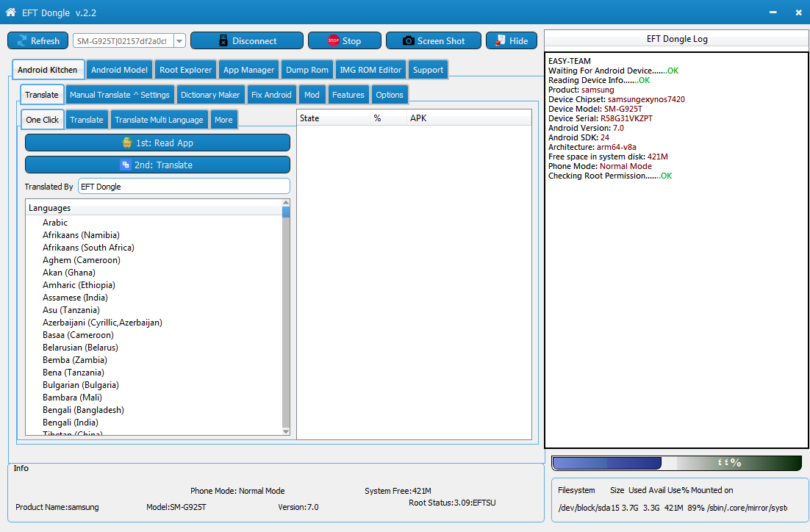The width and height of the screenshot is (810, 532).
Task: Open Manual Translate ^ Settings tab
Action: (119, 95)
